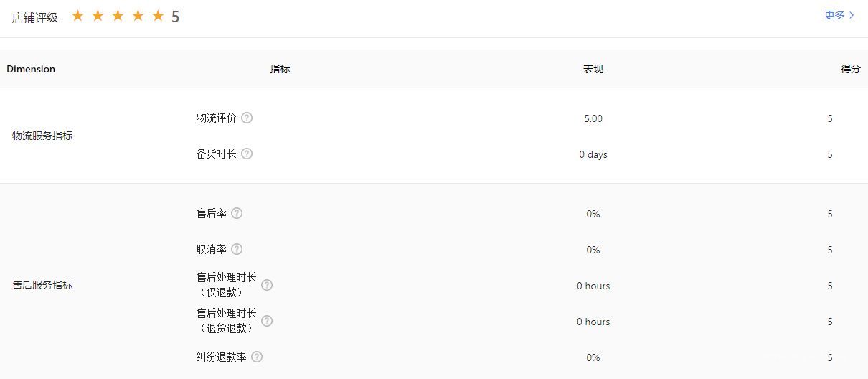
Task: Click the 指标 column header
Action: point(280,70)
